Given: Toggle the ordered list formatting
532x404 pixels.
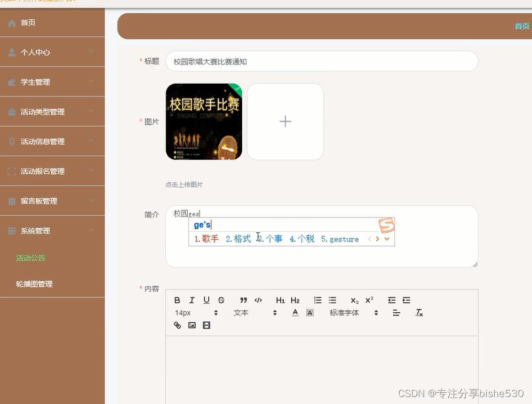Looking at the screenshot, I should [317, 300].
